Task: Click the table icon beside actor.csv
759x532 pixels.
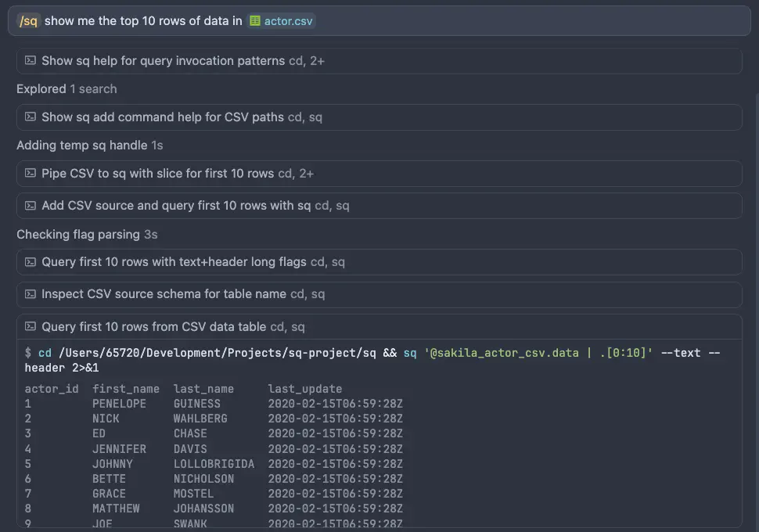Action: tap(255, 21)
